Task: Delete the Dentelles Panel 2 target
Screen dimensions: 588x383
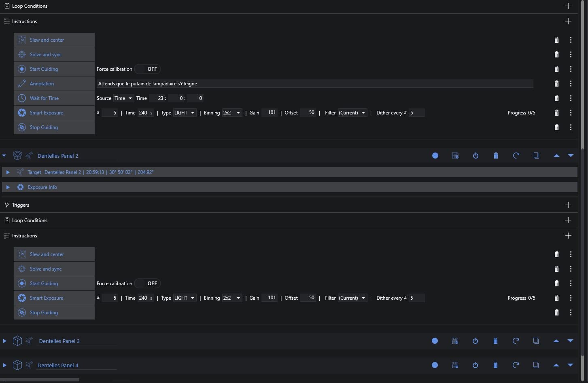Action: tap(496, 156)
